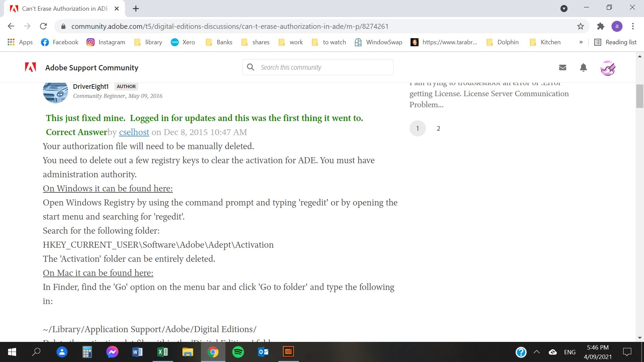Screen dimensions: 644x362
Task: Open the tab search dropdown arrow
Action: point(564,8)
